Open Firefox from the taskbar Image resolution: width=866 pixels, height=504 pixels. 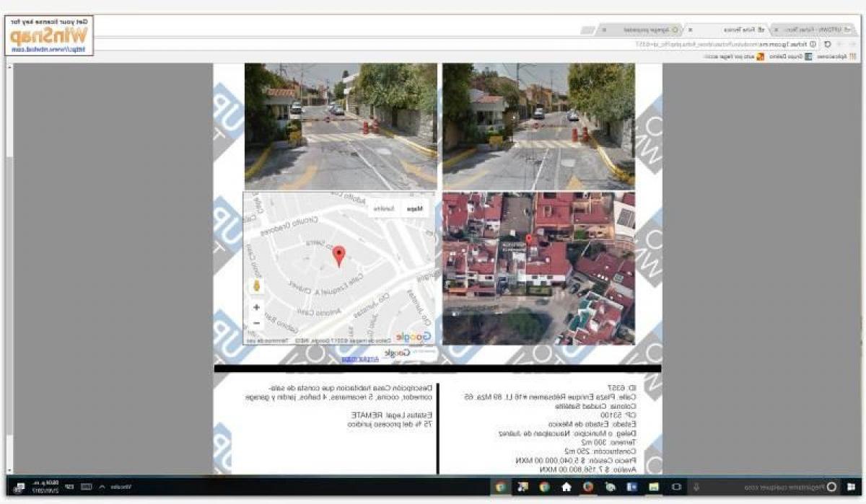(x=588, y=487)
